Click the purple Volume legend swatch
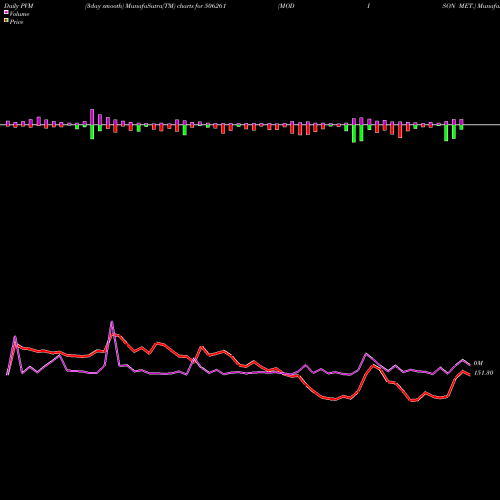Screen dimensions: 500x500 [x=6, y=12]
